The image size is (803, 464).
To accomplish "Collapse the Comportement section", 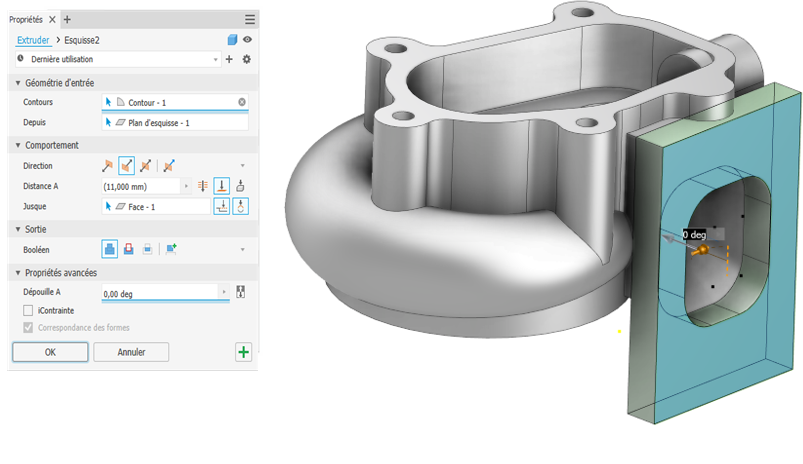I will (x=18, y=145).
